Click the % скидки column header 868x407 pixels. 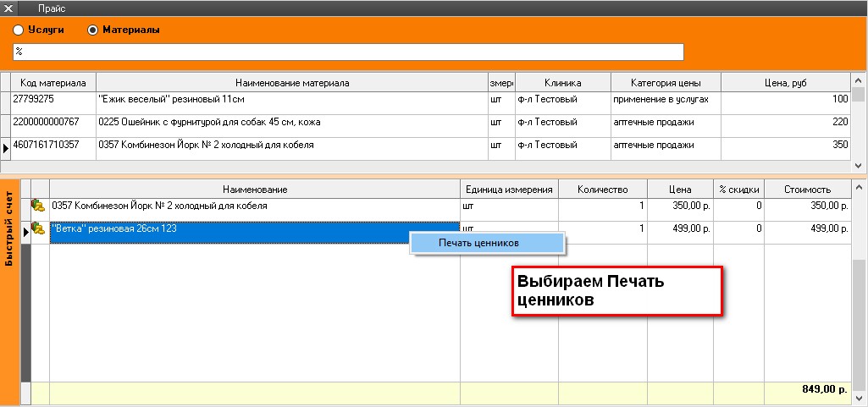[x=739, y=190]
